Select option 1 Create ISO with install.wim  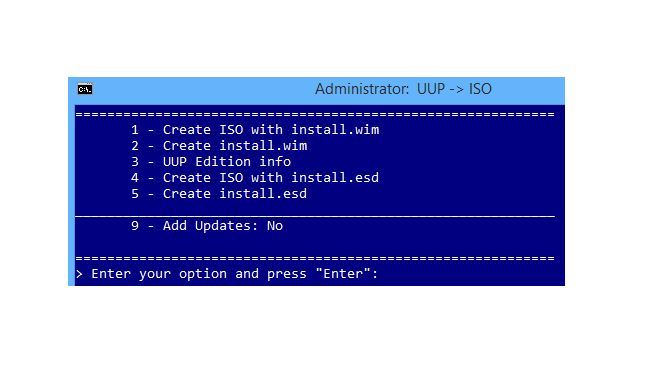click(255, 130)
